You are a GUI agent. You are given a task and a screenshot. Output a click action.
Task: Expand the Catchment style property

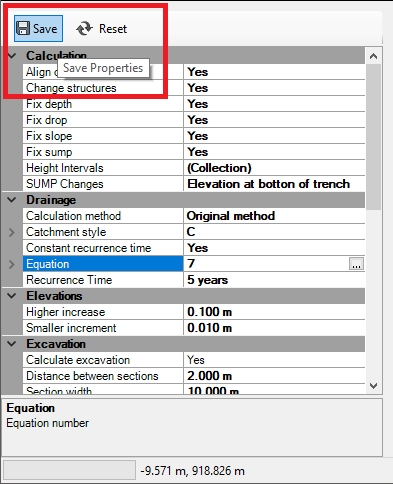[12, 232]
